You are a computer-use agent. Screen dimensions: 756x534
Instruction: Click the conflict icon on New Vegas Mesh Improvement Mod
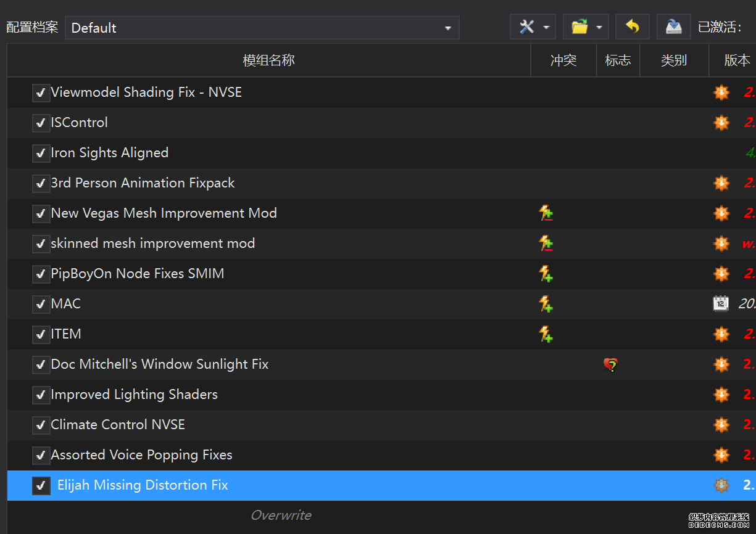click(x=546, y=213)
